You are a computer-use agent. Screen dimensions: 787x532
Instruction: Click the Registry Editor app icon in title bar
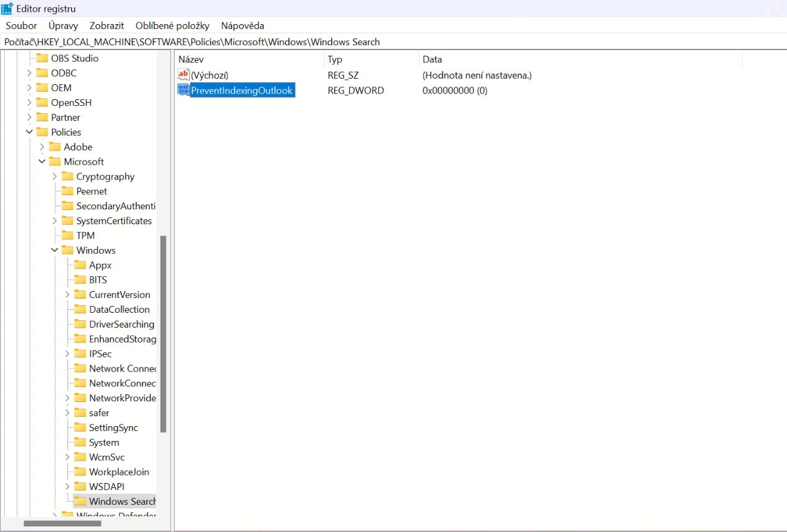[7, 9]
